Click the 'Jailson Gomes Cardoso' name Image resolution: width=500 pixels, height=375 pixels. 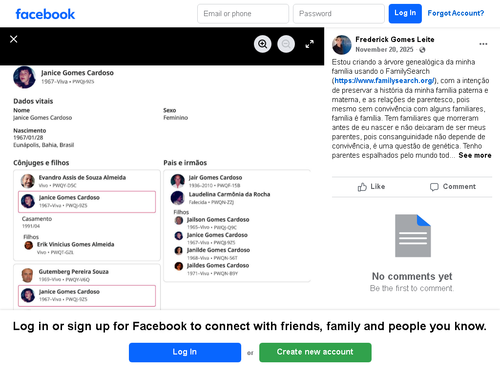218,220
